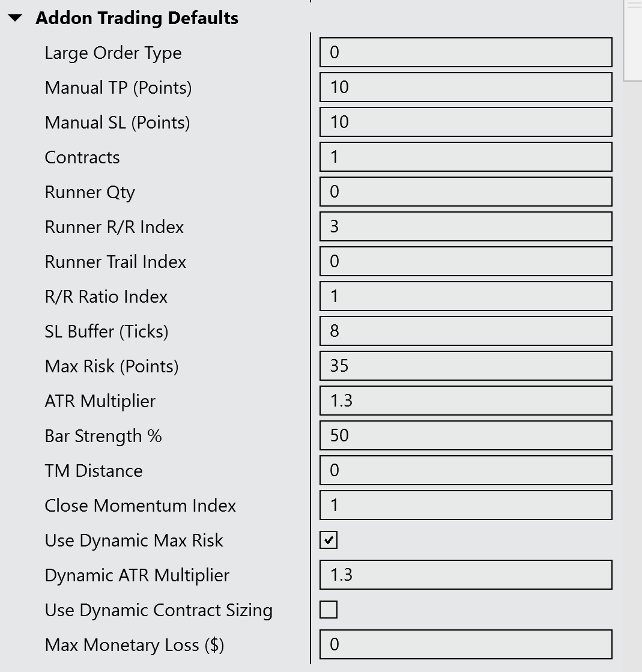Image resolution: width=642 pixels, height=672 pixels.
Task: Edit the Runner Qty field
Action: click(465, 192)
